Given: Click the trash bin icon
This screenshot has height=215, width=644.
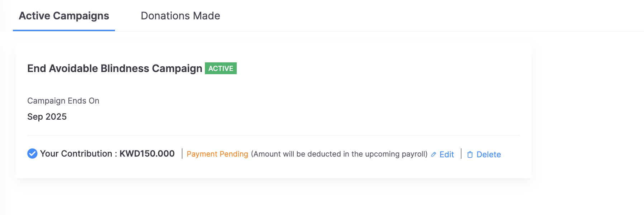Looking at the screenshot, I should point(470,154).
